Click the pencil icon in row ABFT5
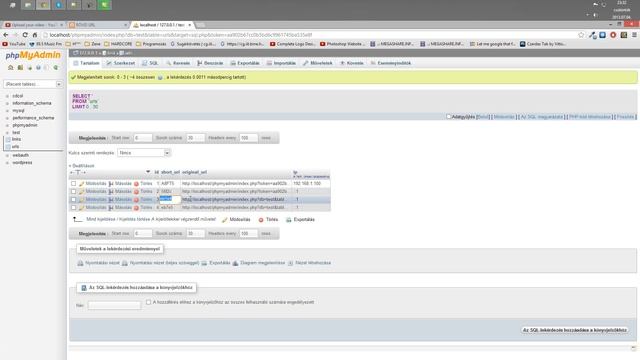Image resolution: width=640 pixels, height=360 pixels. click(x=82, y=184)
